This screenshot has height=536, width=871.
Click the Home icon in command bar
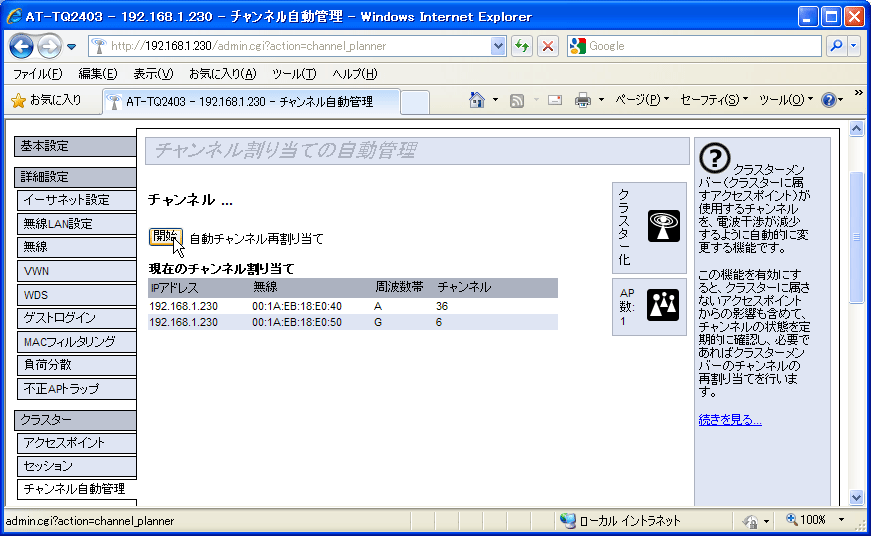click(x=477, y=100)
